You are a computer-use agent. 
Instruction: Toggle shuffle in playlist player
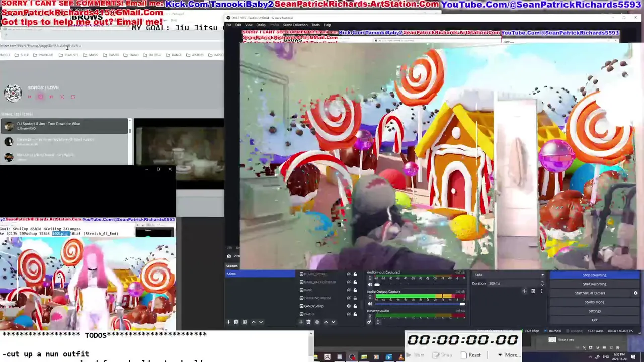pyautogui.click(x=62, y=97)
